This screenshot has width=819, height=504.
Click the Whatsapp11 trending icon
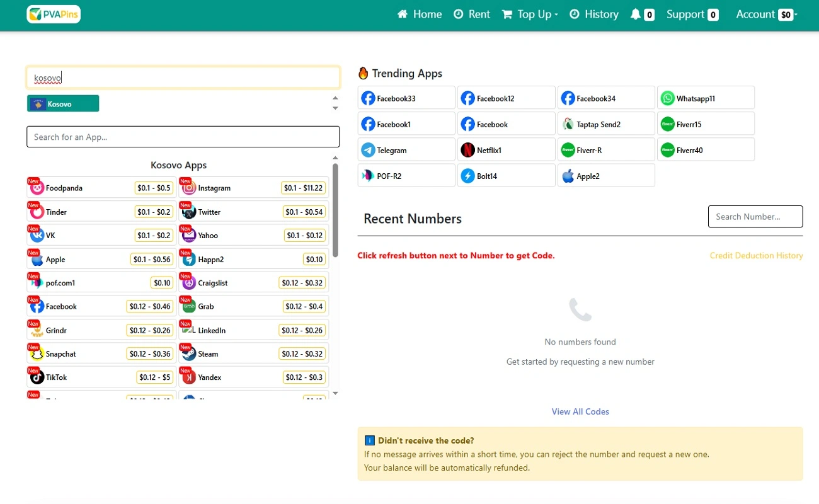[x=667, y=98]
